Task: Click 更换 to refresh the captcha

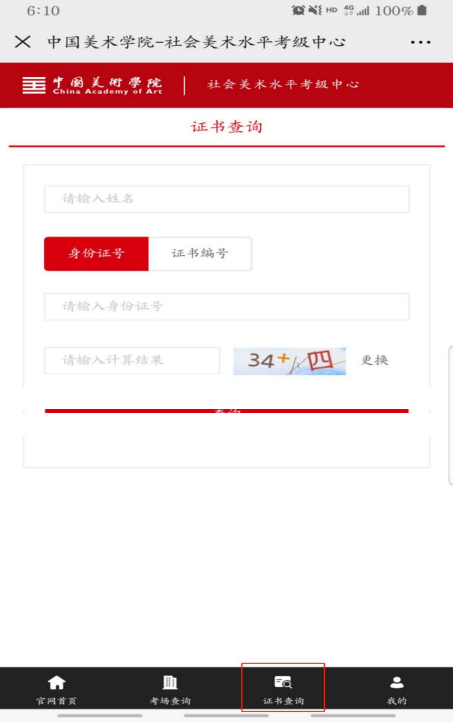Action: tap(374, 360)
